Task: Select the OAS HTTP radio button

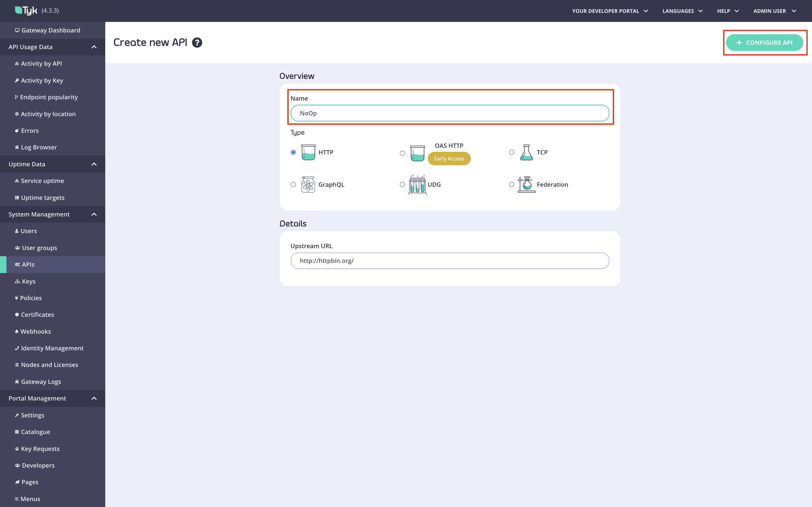Action: pyautogui.click(x=402, y=153)
